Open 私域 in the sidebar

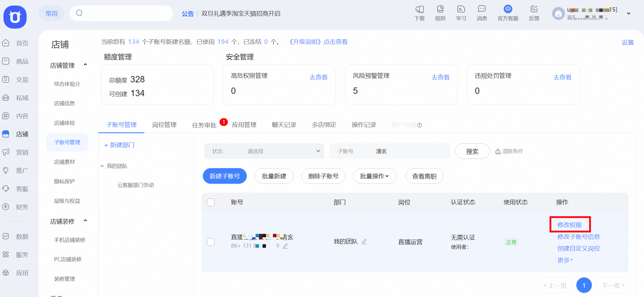tap(15, 98)
